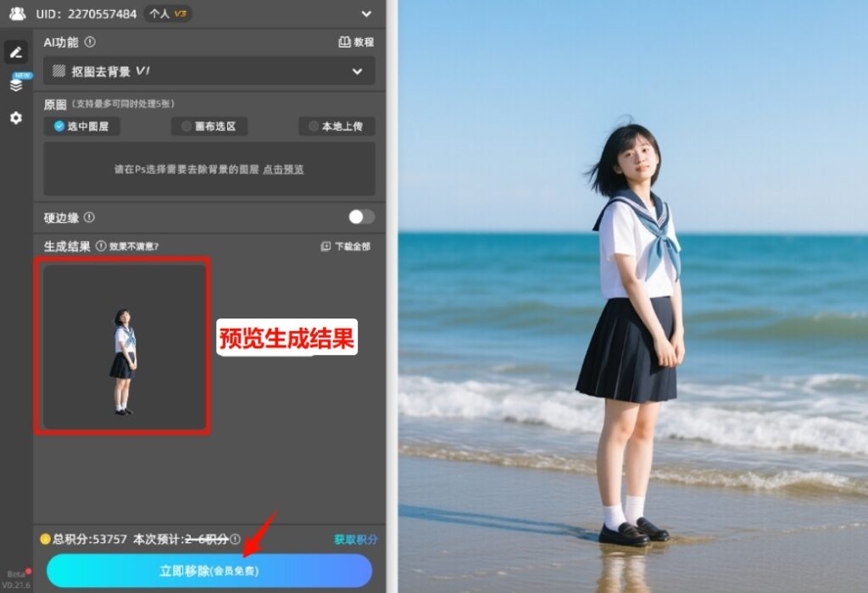Click the 获取积分 get points link
This screenshot has width=868, height=593.
(x=355, y=539)
